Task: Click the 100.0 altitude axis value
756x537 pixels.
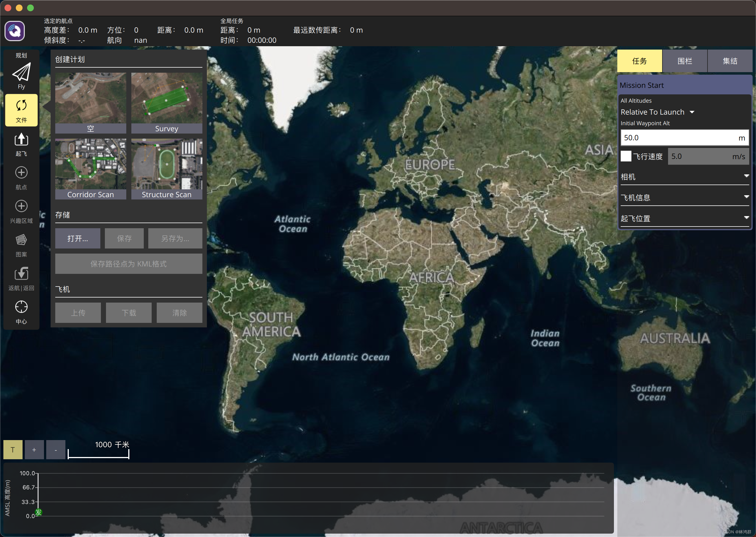Action: (x=27, y=473)
